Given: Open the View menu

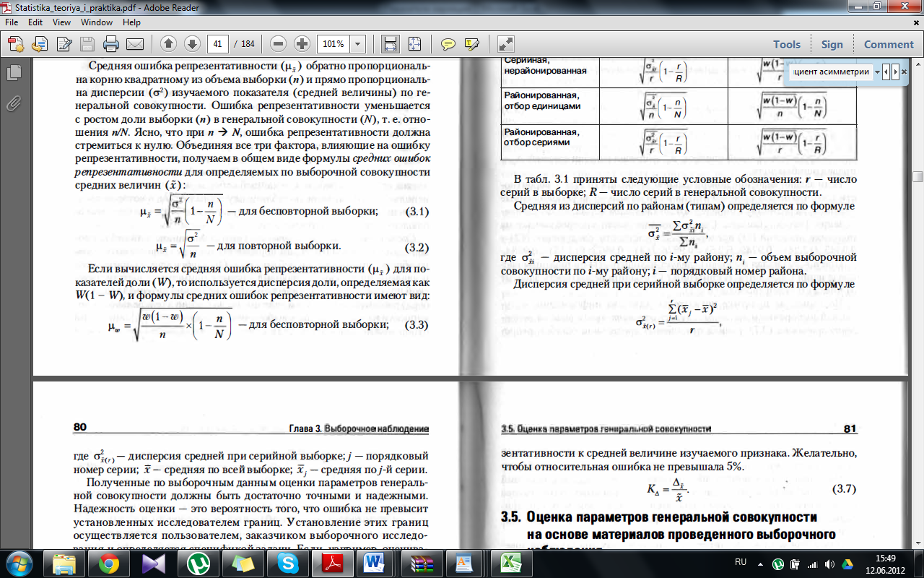Looking at the screenshot, I should tap(61, 22).
